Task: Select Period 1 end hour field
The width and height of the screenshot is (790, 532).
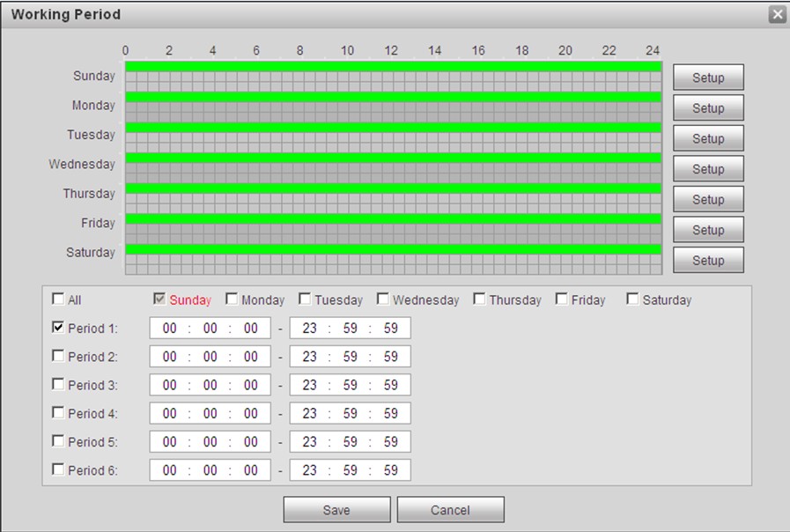Action: pyautogui.click(x=310, y=328)
